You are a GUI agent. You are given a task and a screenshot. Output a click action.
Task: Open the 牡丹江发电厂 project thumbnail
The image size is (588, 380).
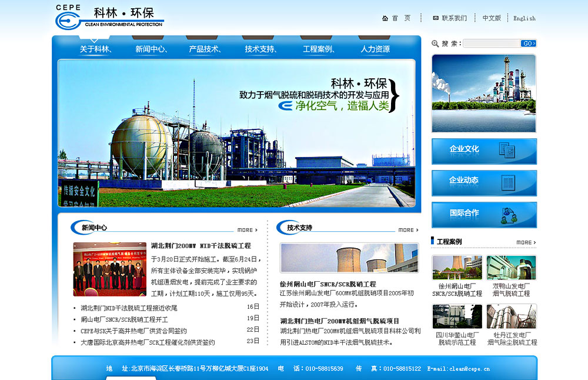pos(511,316)
